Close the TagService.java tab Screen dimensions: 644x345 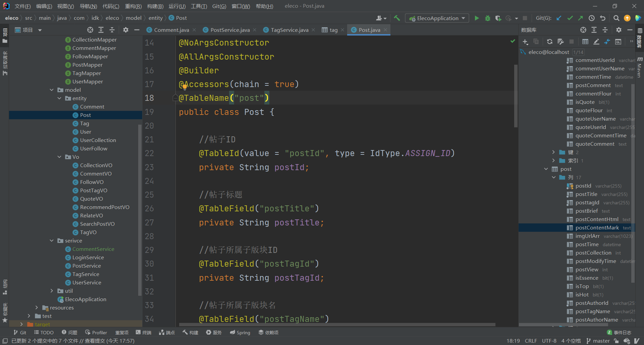pos(313,30)
